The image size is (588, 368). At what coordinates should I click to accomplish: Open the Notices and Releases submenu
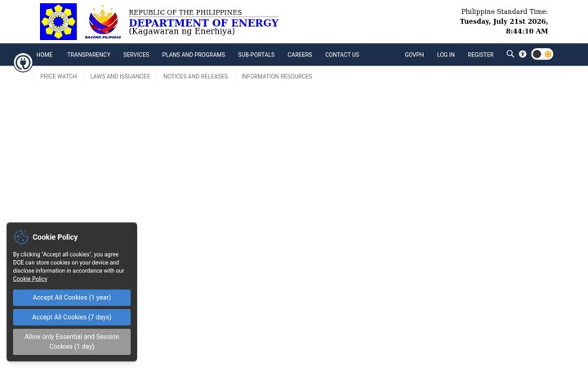pos(195,76)
